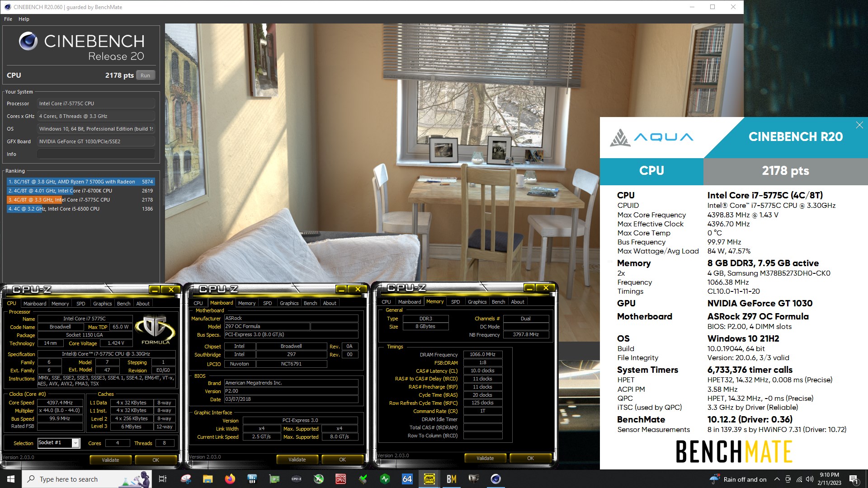Viewport: 868px width, 488px height.
Task: Click the gray CPU-Z taskbar icon
Action: pos(297,479)
